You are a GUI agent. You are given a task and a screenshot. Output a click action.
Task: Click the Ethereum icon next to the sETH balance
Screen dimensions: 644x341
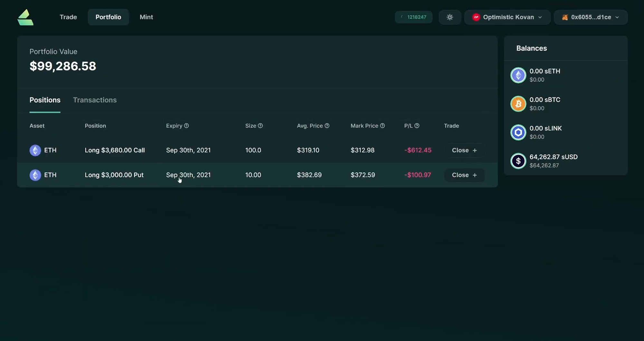[x=518, y=75]
